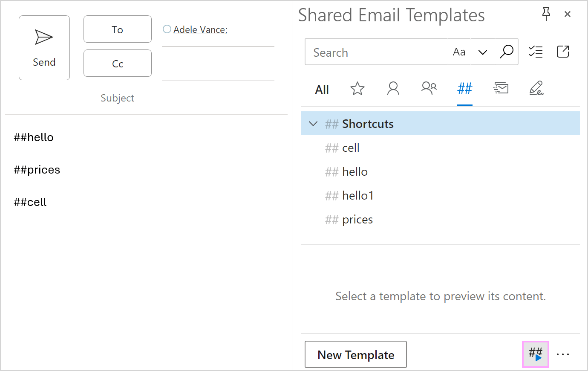Click the magnifier search icon
Image resolution: width=588 pixels, height=371 pixels.
tap(507, 52)
